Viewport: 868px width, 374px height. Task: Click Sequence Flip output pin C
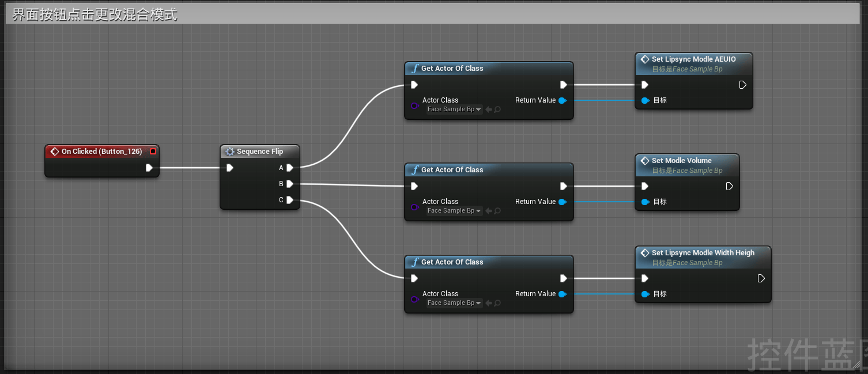click(290, 200)
